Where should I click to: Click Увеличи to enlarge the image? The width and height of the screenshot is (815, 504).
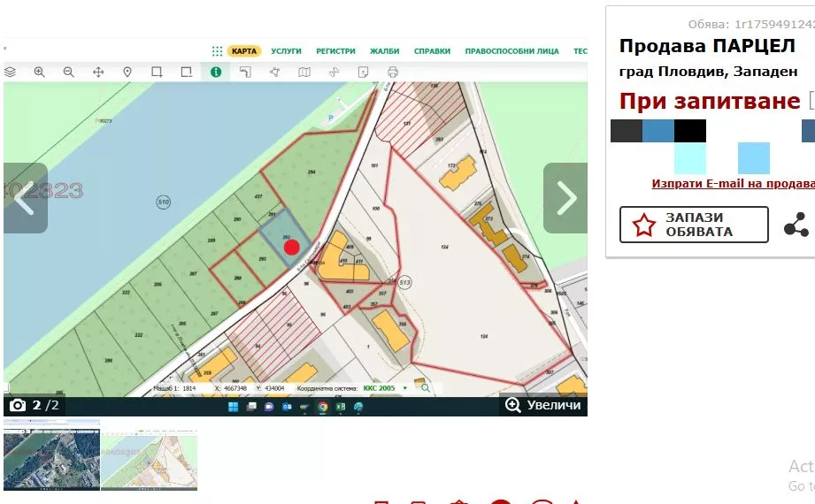pyautogui.click(x=545, y=405)
